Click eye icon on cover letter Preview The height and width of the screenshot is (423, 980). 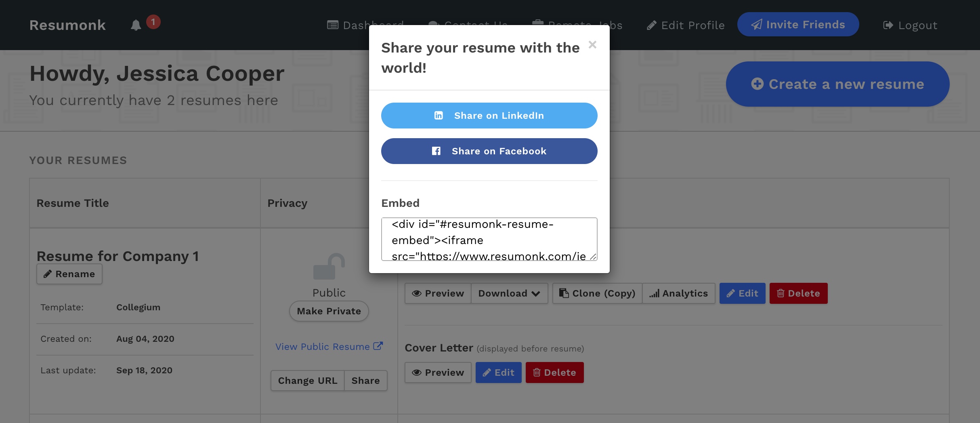417,372
